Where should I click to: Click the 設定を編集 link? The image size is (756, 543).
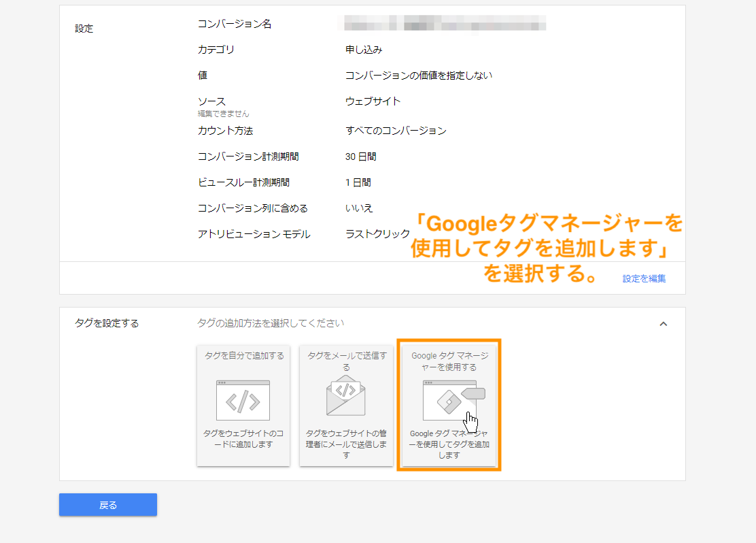(x=643, y=278)
